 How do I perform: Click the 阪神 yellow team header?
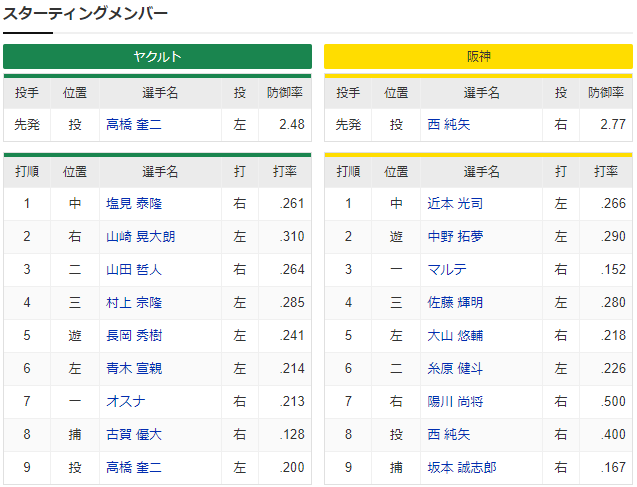point(478,56)
